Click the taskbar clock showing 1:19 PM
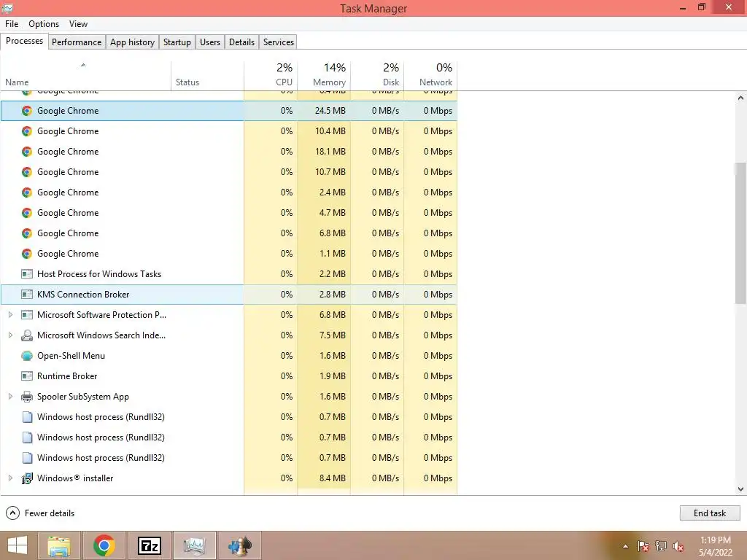 click(x=715, y=546)
